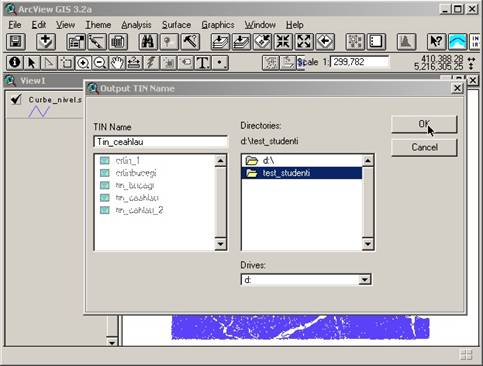Open the Surface menu
The width and height of the screenshot is (483, 366).
tap(176, 25)
